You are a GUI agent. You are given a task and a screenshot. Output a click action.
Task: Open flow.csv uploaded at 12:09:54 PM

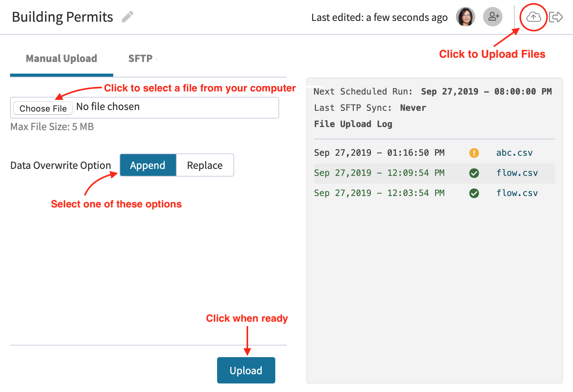coord(517,173)
